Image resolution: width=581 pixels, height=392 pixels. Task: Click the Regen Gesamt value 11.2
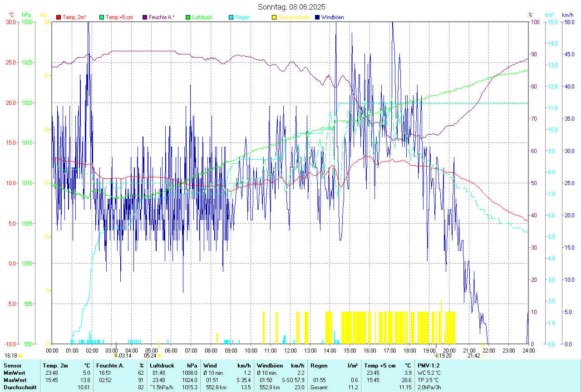pos(353,387)
